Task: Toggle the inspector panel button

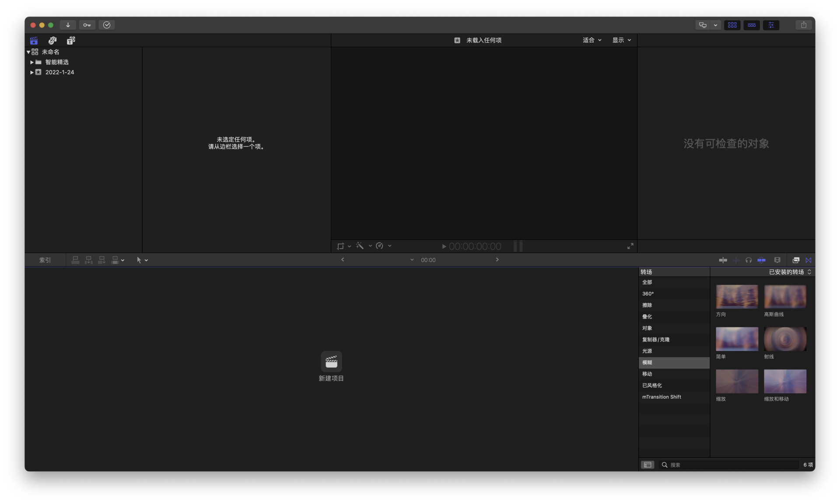Action: (771, 25)
